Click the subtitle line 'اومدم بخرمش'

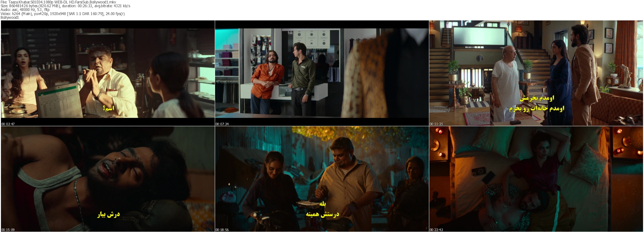(x=536, y=99)
